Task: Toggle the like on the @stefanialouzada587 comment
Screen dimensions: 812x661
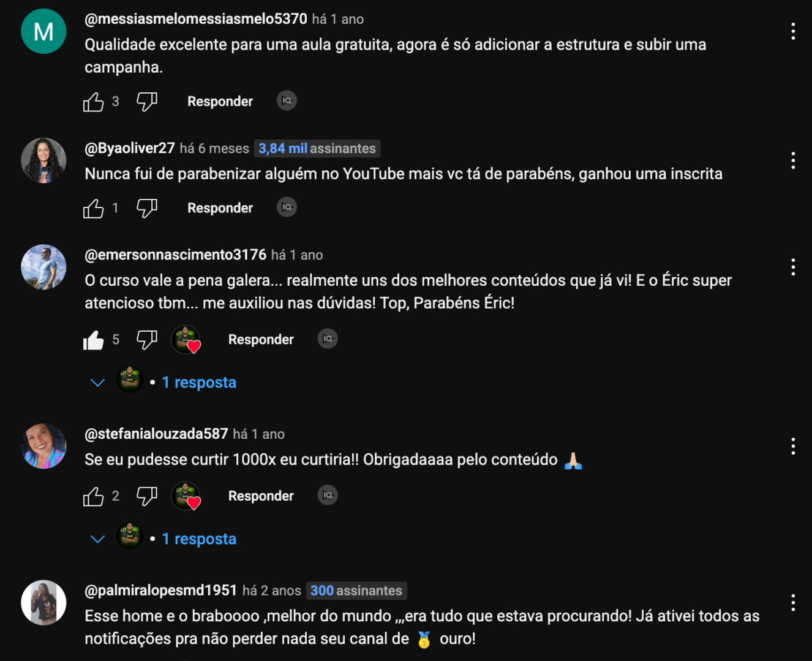Action: coord(94,496)
